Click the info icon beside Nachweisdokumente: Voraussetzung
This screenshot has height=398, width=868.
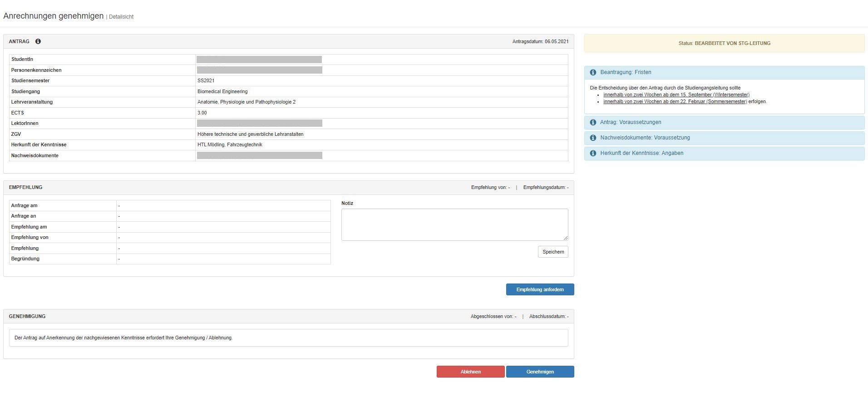point(593,138)
